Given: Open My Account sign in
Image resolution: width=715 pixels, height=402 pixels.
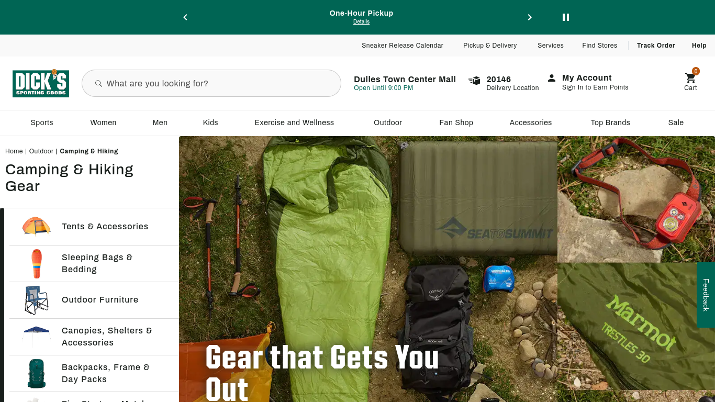Looking at the screenshot, I should click(595, 82).
